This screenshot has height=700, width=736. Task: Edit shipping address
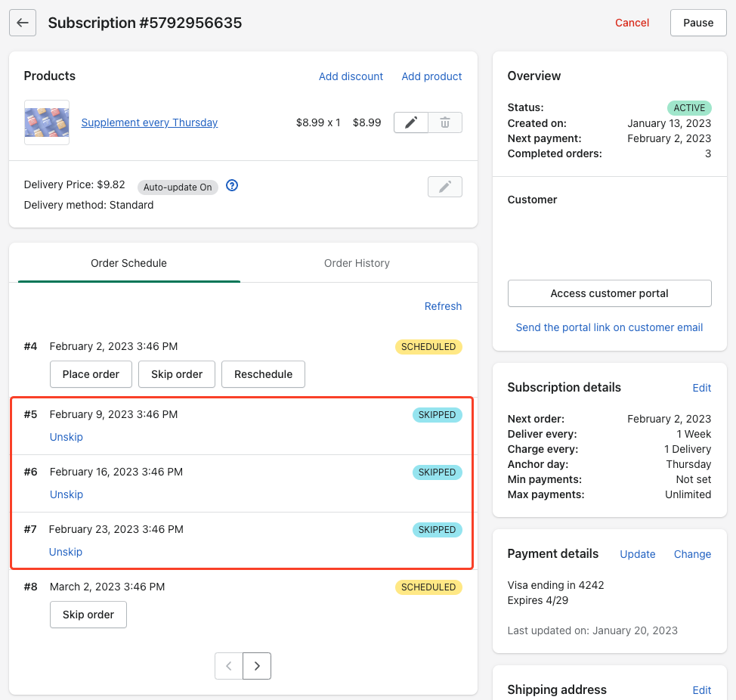(702, 690)
